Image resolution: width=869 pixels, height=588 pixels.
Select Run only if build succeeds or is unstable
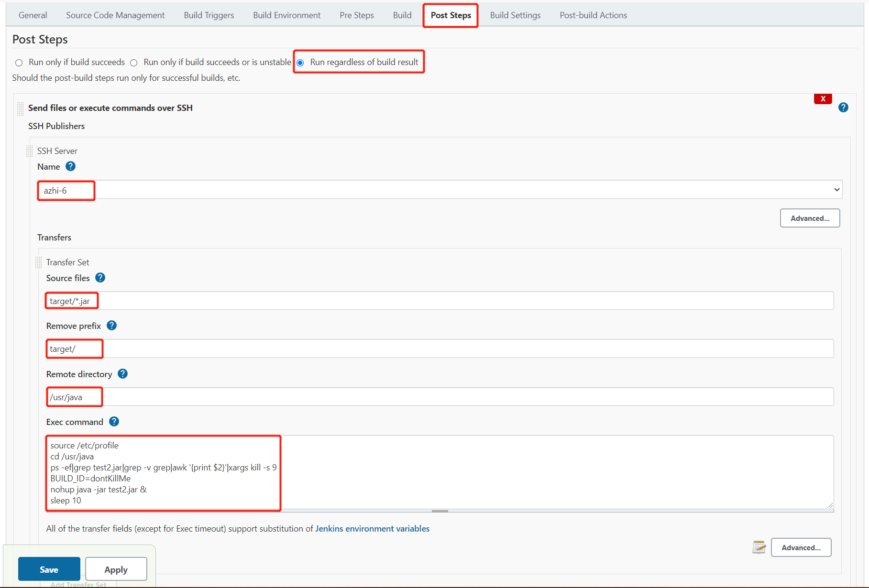pyautogui.click(x=134, y=63)
